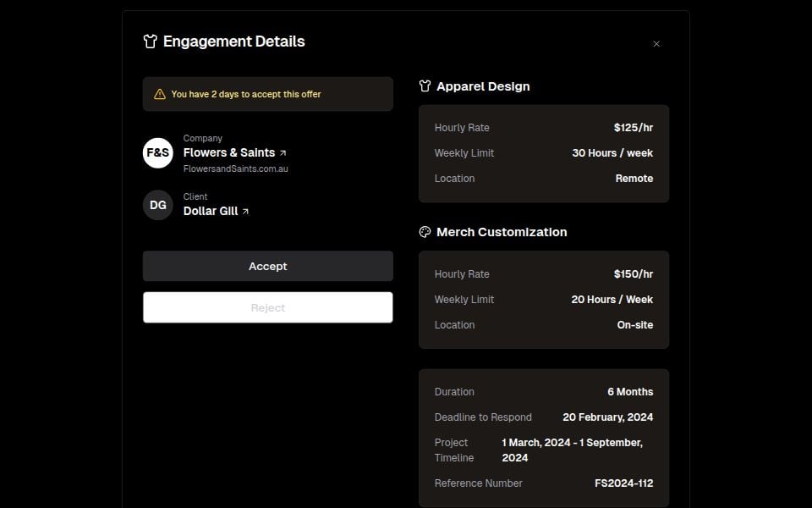Click the '2 days to accept' warning text
812x508 pixels.
pos(246,94)
